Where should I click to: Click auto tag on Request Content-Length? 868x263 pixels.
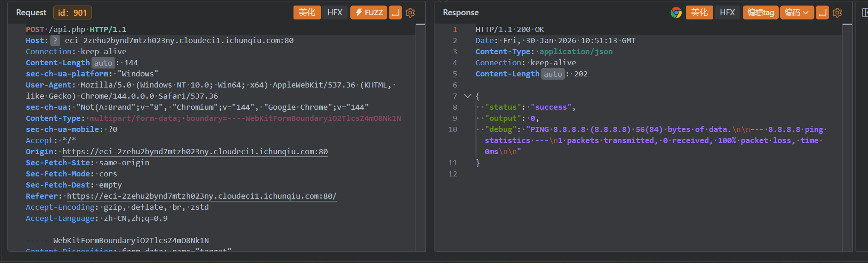pyautogui.click(x=103, y=63)
